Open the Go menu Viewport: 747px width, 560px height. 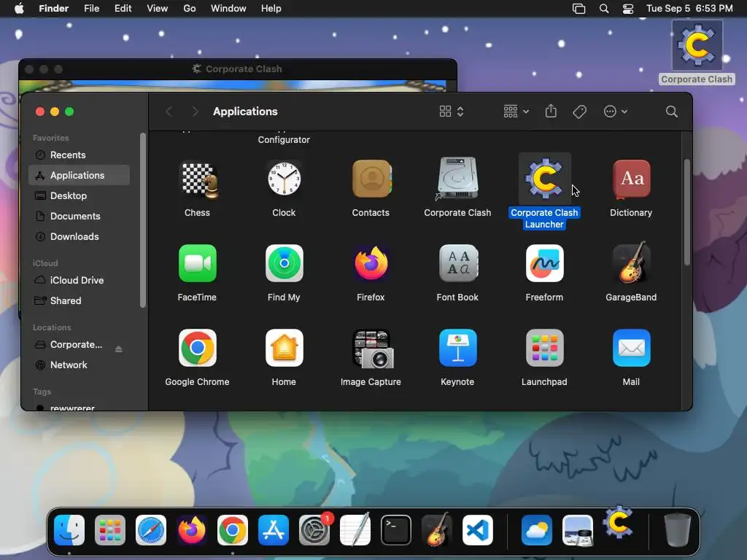pos(190,9)
